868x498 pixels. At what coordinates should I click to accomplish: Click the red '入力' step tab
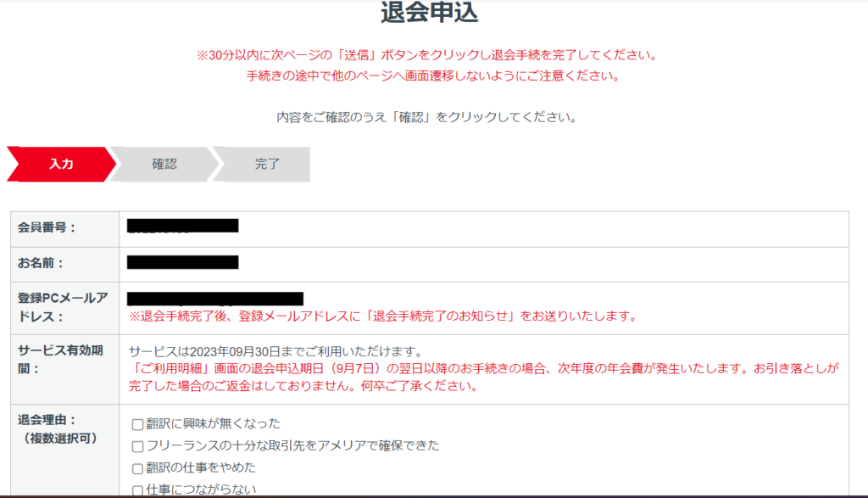(61, 165)
